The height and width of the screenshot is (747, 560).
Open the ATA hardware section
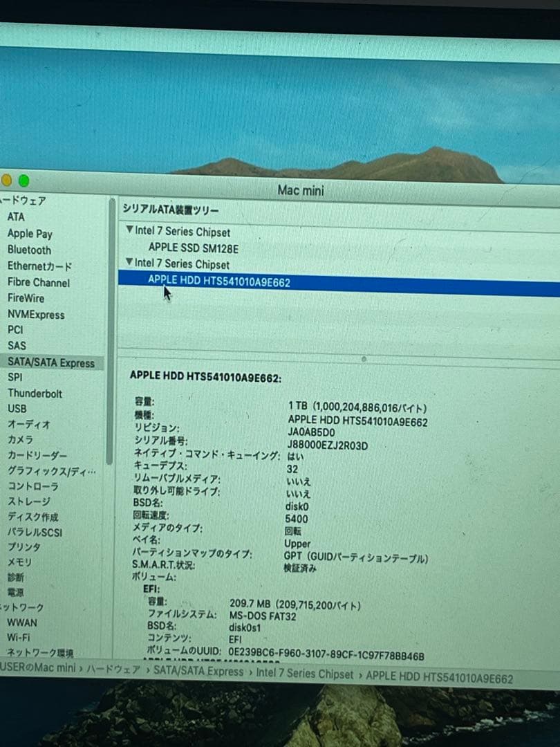(x=17, y=216)
